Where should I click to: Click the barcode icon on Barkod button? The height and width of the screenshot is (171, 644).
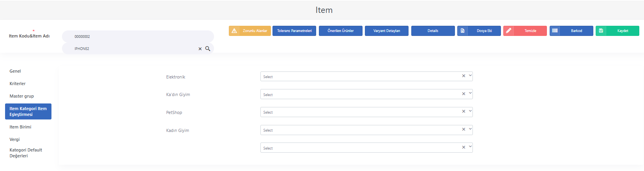coord(555,31)
